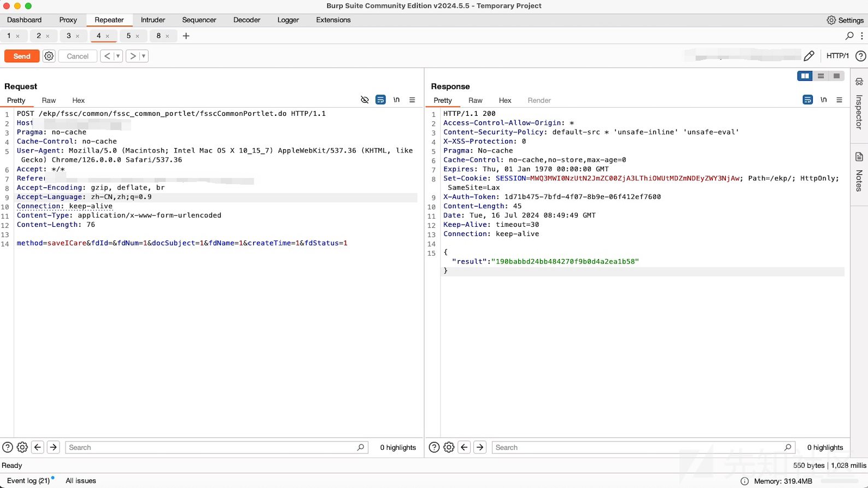Close Repeater sub-tab 4
868x488 pixels.
pyautogui.click(x=108, y=36)
